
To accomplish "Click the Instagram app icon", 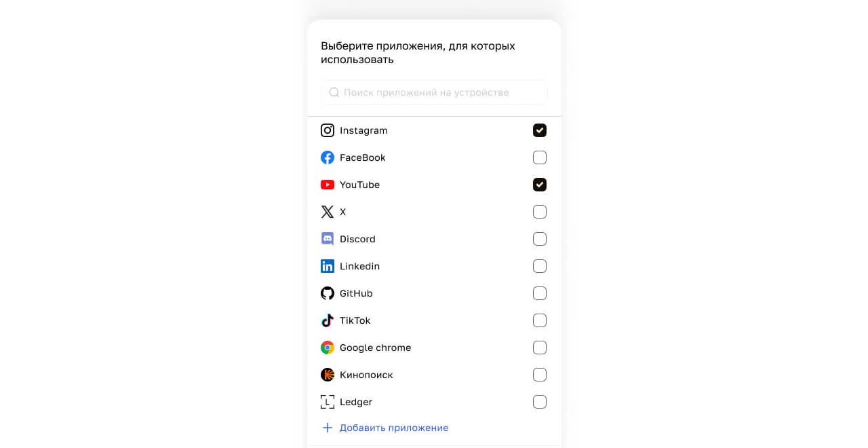I will [x=328, y=130].
